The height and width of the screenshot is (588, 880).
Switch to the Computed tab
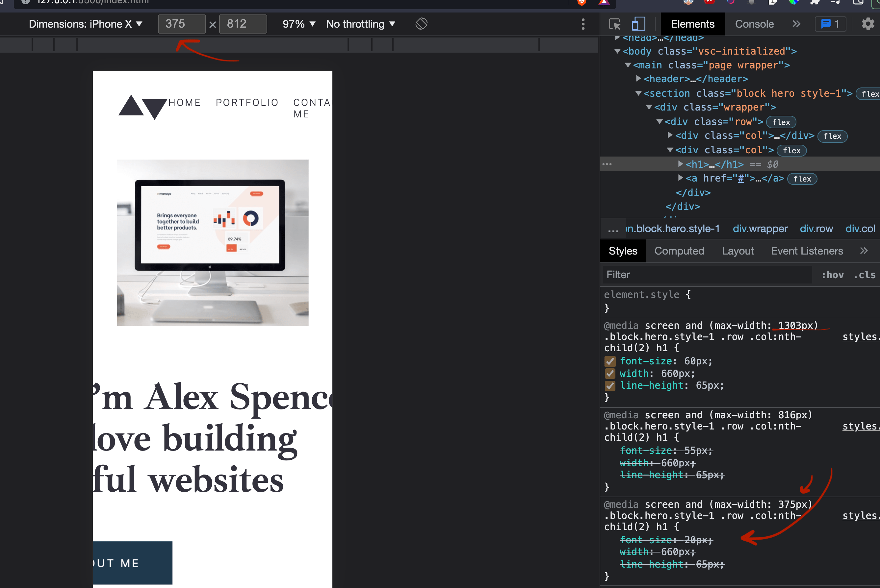tap(679, 251)
